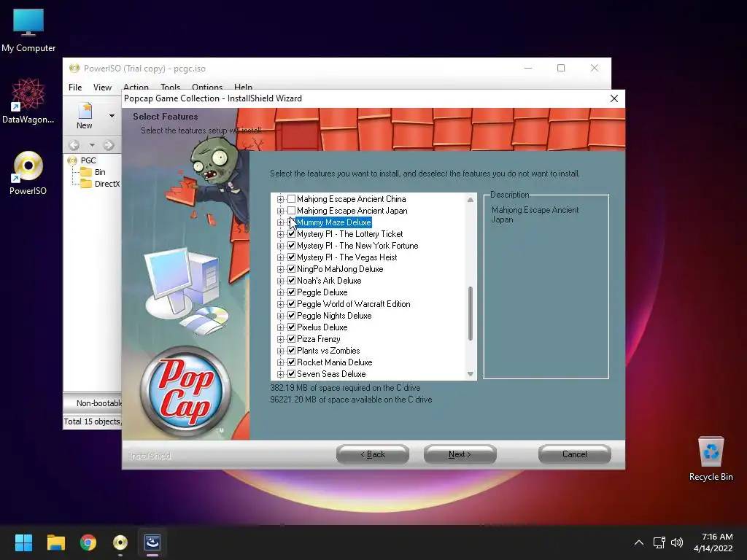Screen dimensions: 747x560
Task: Open File Explorer from the taskbar
Action: [x=55, y=542]
